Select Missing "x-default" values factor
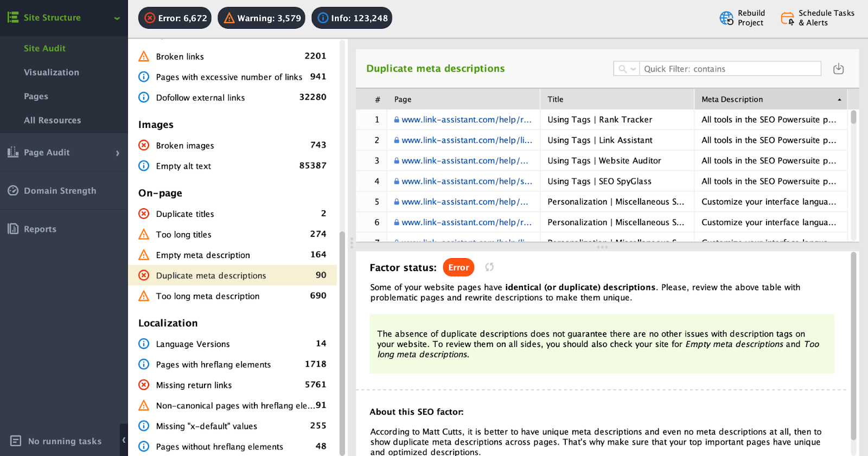 (232, 426)
